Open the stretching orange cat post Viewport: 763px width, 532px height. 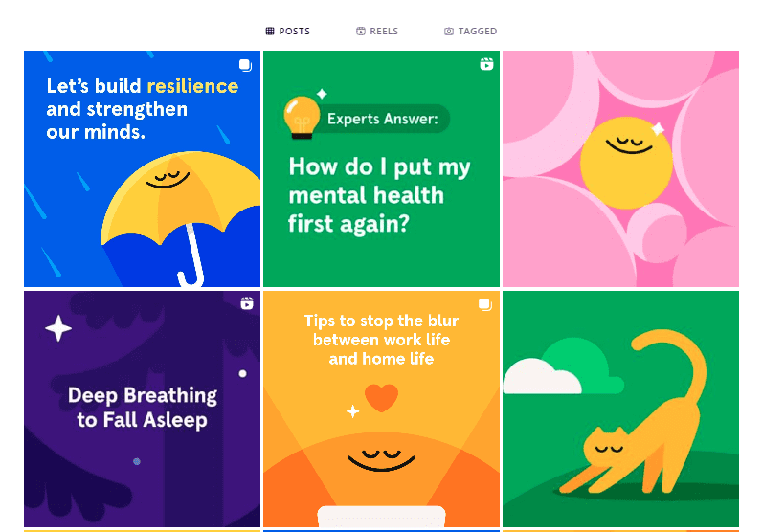[x=621, y=409]
